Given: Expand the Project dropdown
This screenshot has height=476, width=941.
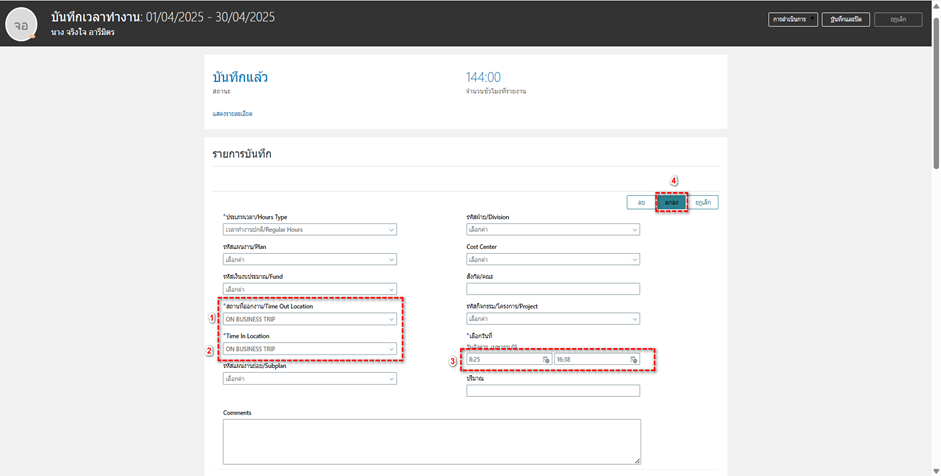Looking at the screenshot, I should click(x=552, y=319).
